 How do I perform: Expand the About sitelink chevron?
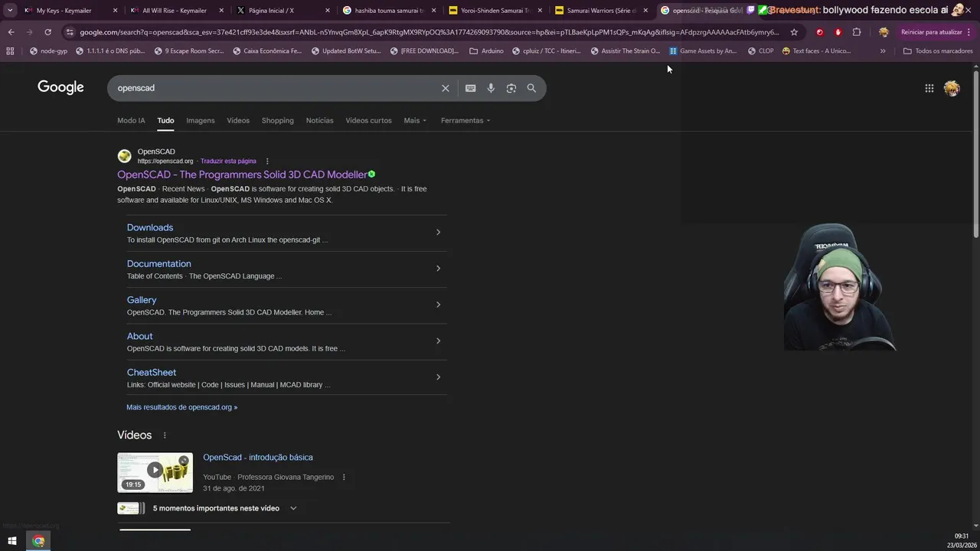(438, 341)
